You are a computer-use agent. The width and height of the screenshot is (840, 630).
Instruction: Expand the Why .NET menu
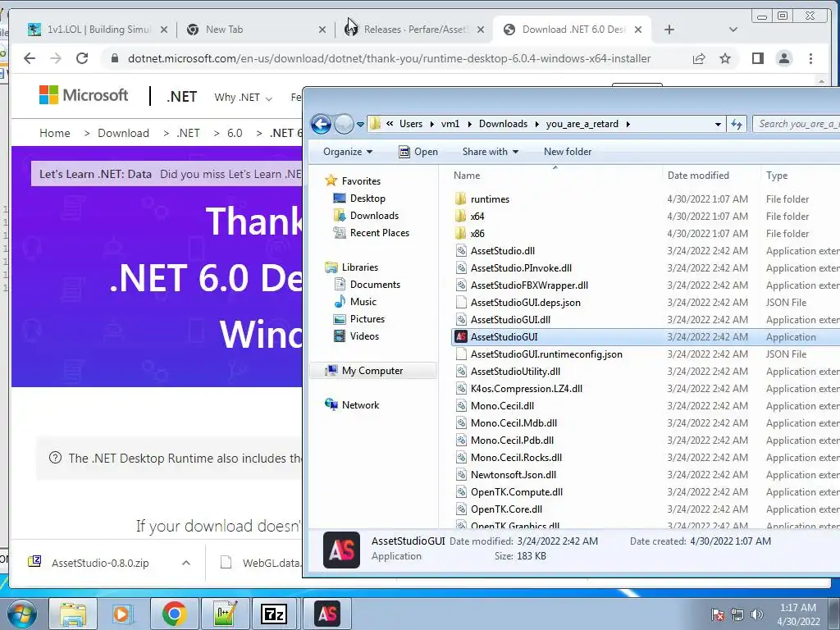coord(243,97)
